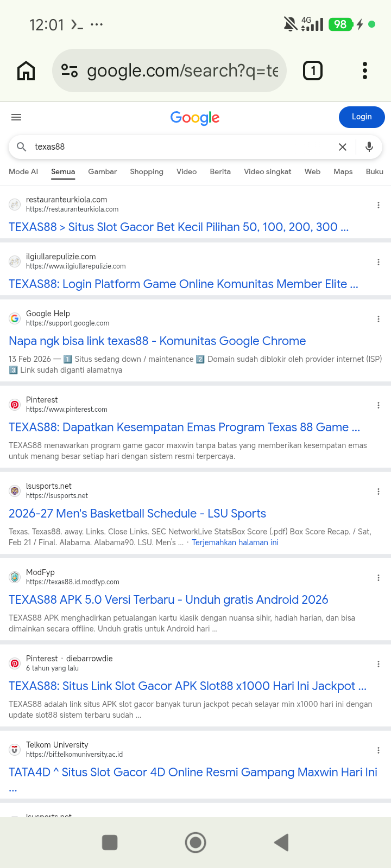Open more options for lsusports.net result
391x868 pixels.
pyautogui.click(x=379, y=492)
